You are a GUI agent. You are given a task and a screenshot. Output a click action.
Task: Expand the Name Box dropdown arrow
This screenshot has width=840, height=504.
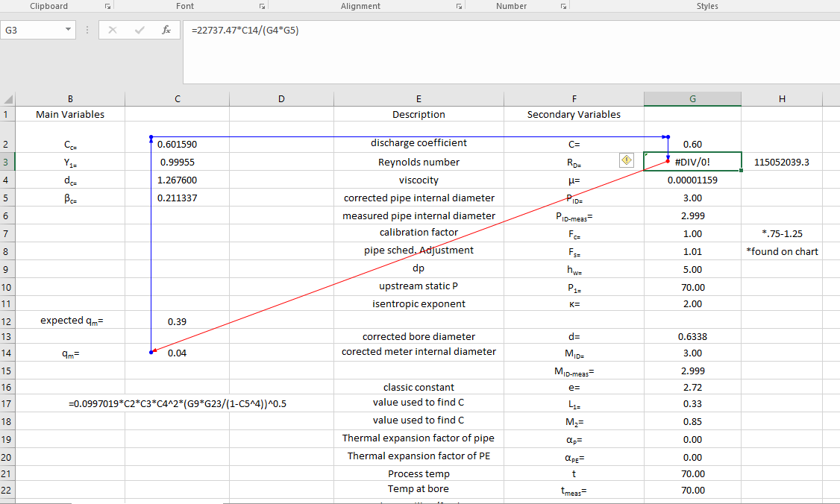click(68, 30)
